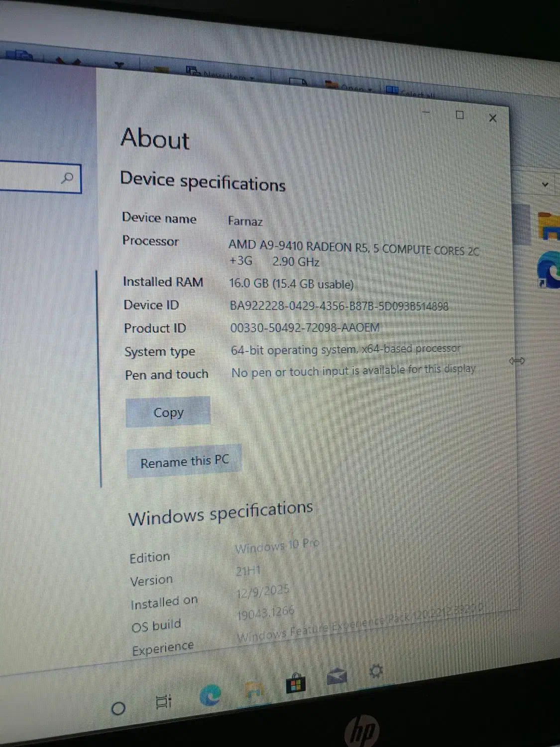This screenshot has width=560, height=747.
Task: Click inside the Settings search box
Action: pyautogui.click(x=30, y=177)
